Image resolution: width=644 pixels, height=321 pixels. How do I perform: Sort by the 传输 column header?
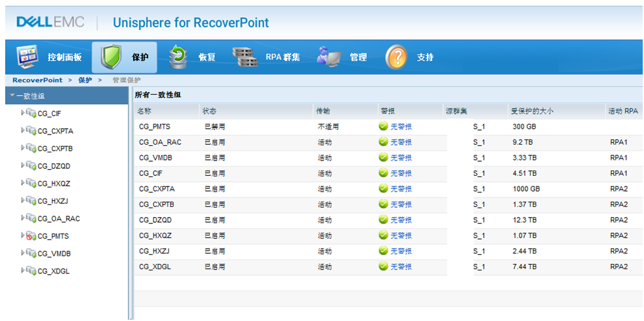point(345,111)
